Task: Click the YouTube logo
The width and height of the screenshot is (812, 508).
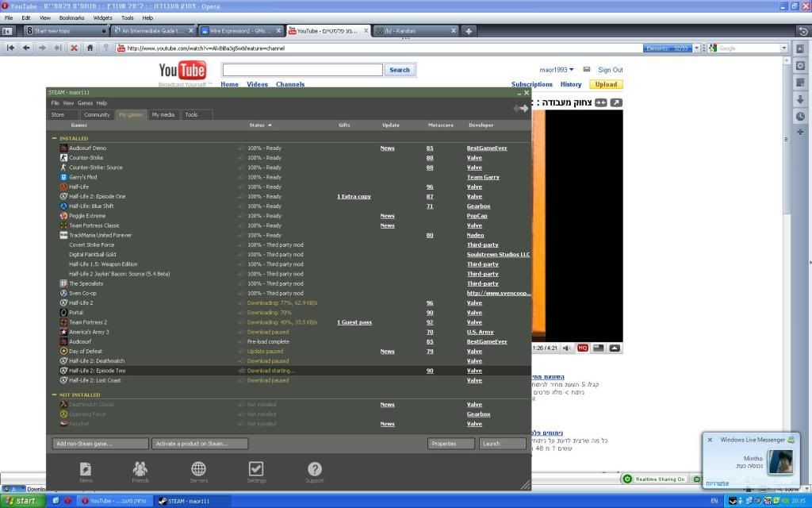Action: (182, 70)
